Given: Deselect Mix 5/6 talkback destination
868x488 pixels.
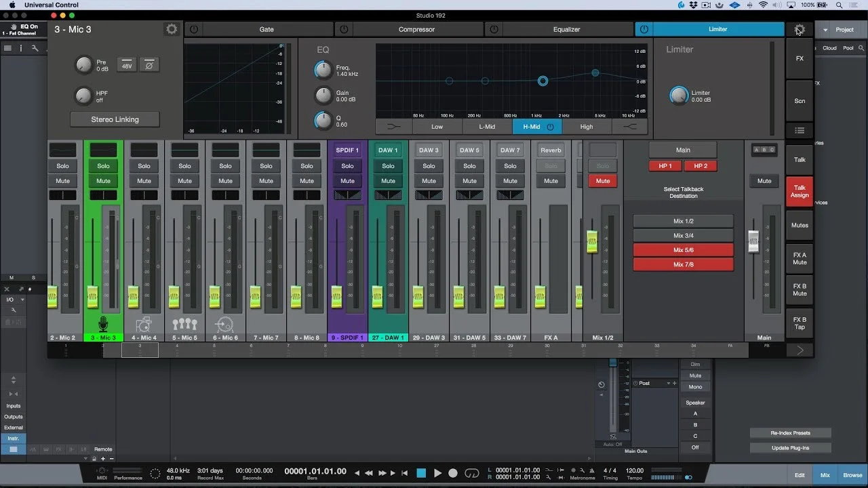Looking at the screenshot, I should click(683, 250).
